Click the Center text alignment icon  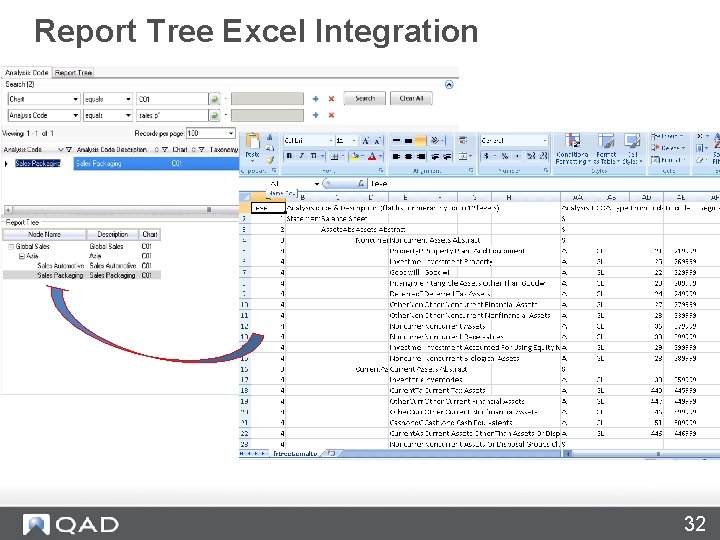coord(408,157)
